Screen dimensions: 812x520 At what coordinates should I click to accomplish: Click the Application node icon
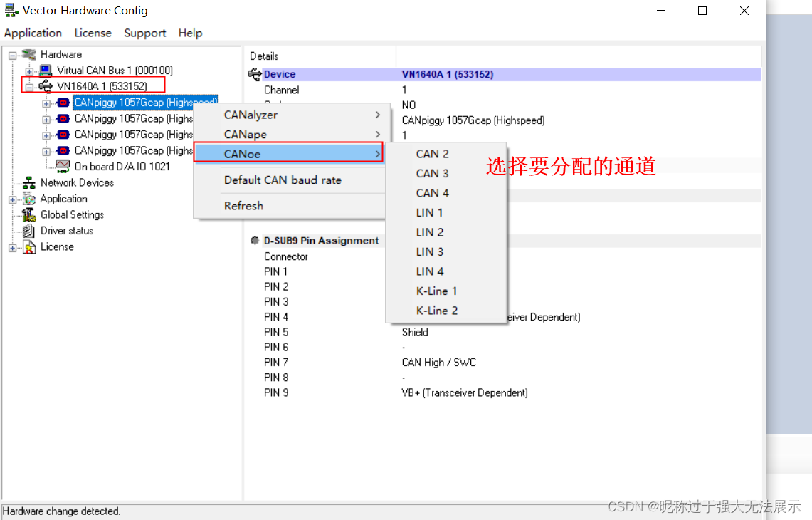[29, 199]
